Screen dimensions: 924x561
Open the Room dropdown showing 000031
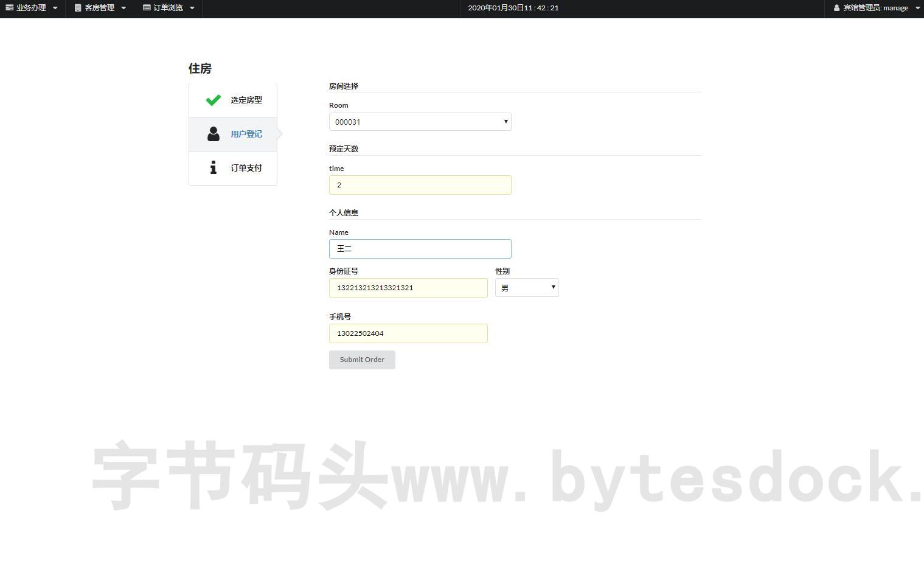420,122
